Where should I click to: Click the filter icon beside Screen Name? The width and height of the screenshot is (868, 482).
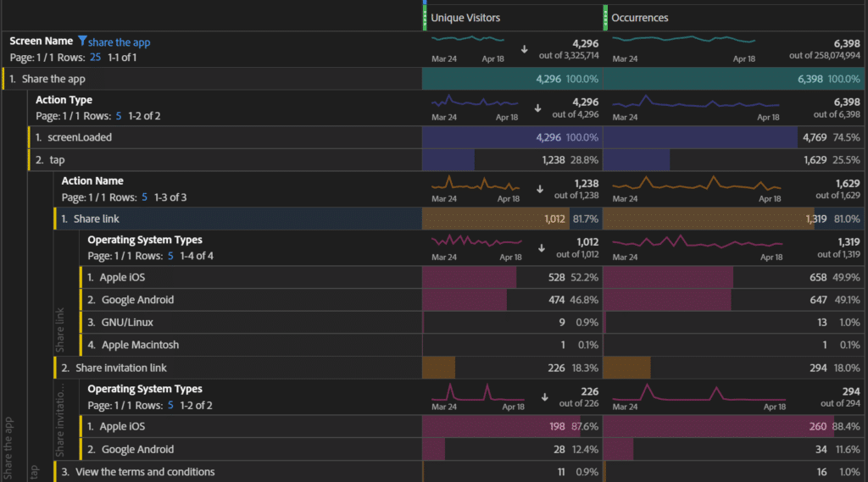click(x=82, y=41)
